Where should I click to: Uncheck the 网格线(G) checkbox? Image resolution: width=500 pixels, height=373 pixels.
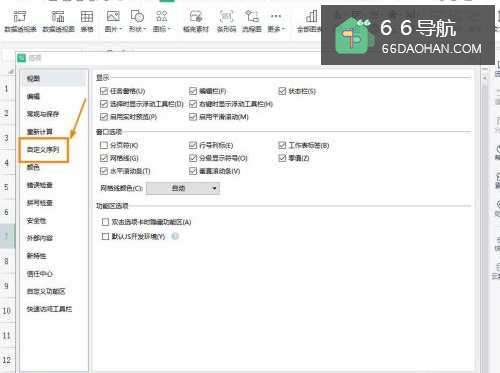104,158
